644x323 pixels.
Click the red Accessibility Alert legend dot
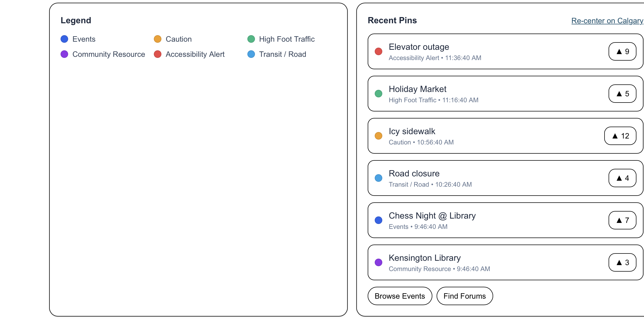(158, 54)
